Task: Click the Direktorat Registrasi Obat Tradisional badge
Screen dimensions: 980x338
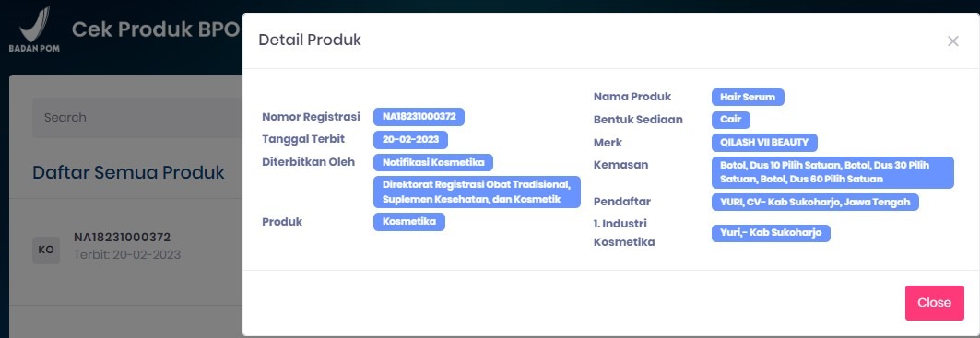Action: pos(477,192)
